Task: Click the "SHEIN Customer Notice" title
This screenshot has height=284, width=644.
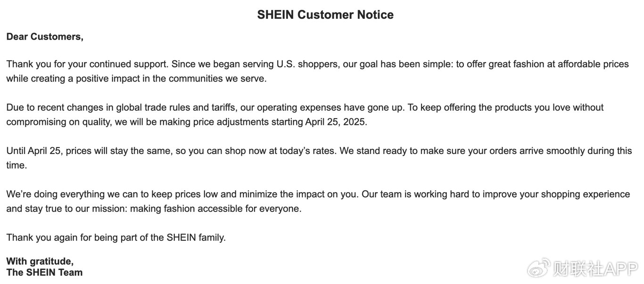Action: click(325, 15)
